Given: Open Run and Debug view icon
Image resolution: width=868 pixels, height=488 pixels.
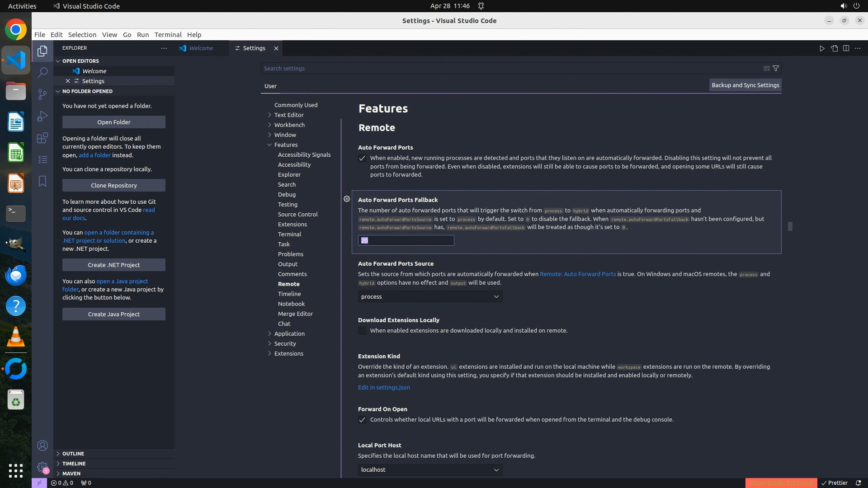Looking at the screenshot, I should coord(42,116).
